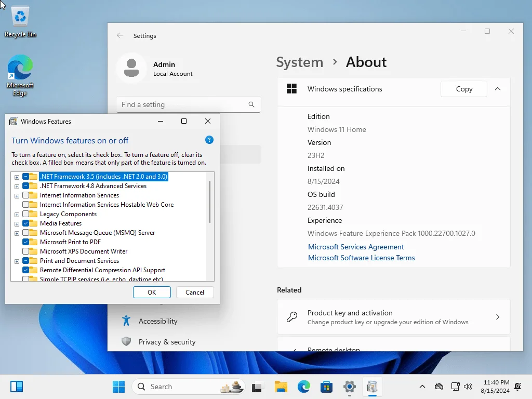Viewport: 532px width, 399px height.
Task: Click OK in the Windows Features dialog
Action: pyautogui.click(x=152, y=292)
